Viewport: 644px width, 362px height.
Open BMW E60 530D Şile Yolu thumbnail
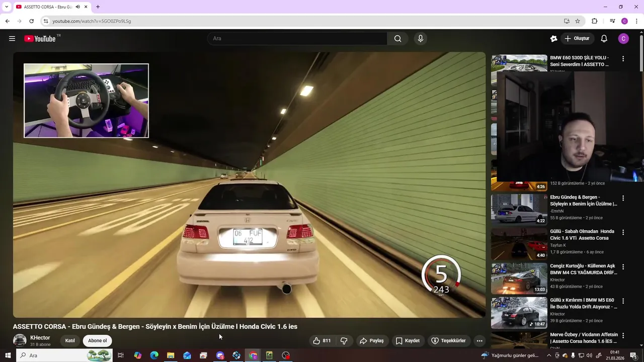[519, 62]
